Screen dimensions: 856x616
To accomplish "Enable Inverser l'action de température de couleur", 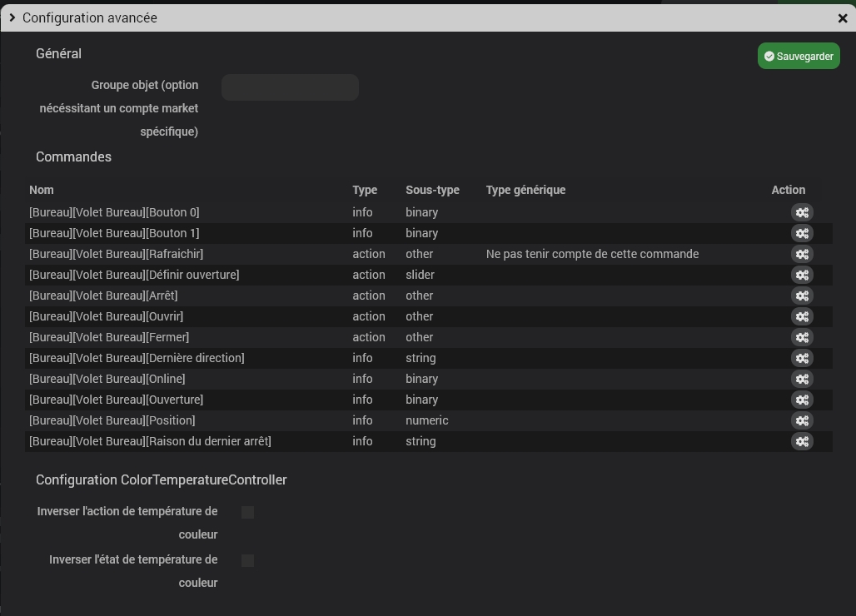I will pyautogui.click(x=247, y=512).
